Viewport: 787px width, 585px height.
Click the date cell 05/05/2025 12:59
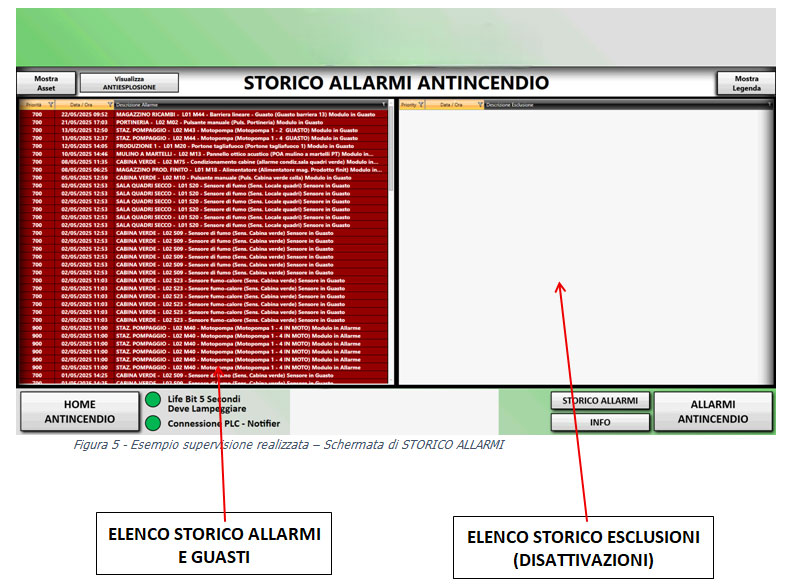point(84,178)
